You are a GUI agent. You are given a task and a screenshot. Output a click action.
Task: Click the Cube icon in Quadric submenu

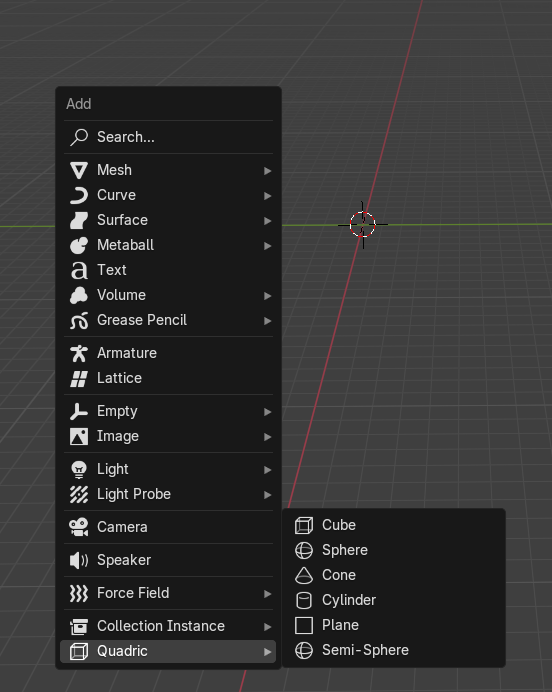(x=304, y=525)
